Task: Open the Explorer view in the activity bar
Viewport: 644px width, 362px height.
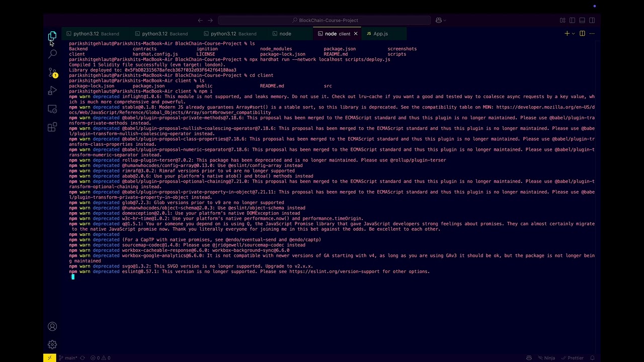Action: point(52,36)
